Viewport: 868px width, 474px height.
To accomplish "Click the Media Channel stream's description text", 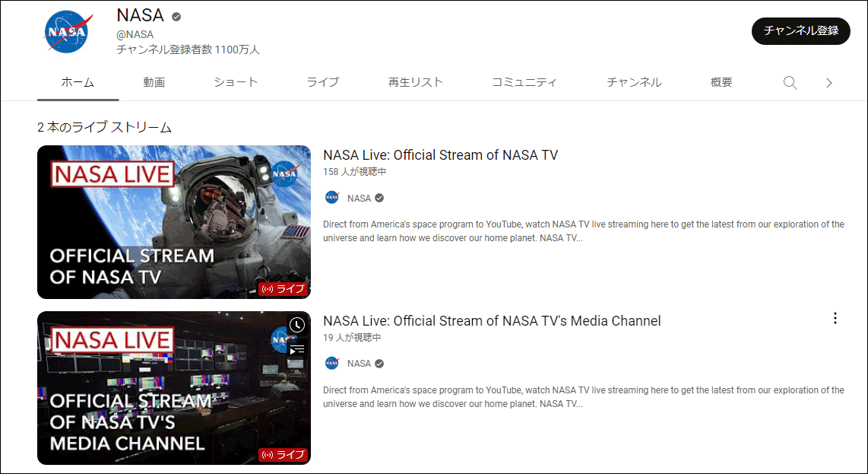I will click(584, 397).
